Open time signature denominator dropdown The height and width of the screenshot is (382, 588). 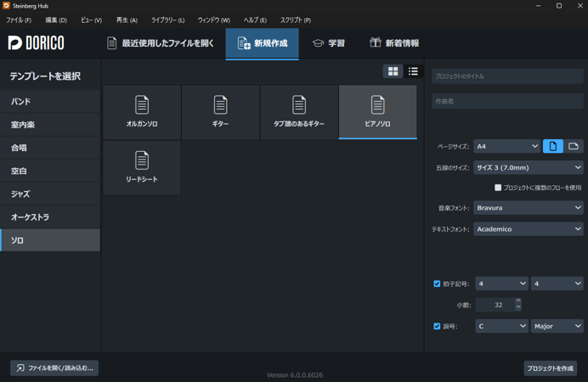coord(557,284)
